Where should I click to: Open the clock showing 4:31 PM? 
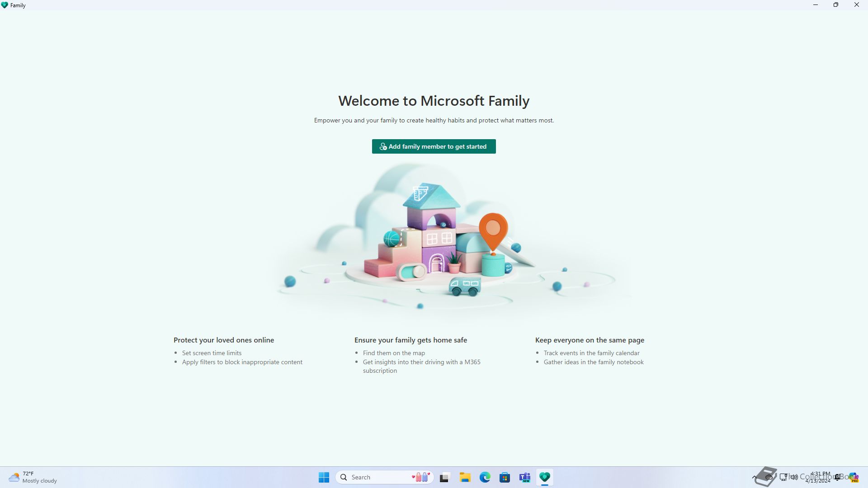point(818,477)
